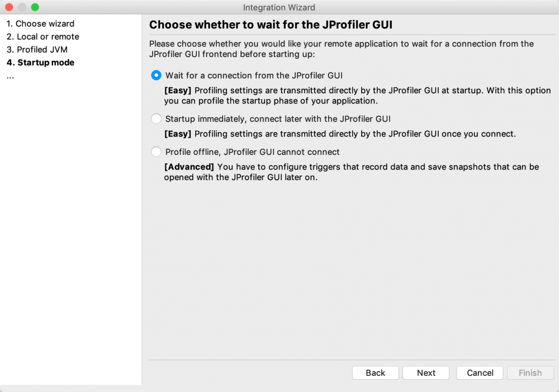The image size is (559, 392).
Task: Click the "..." entry below Startup mode
Action: (10, 75)
